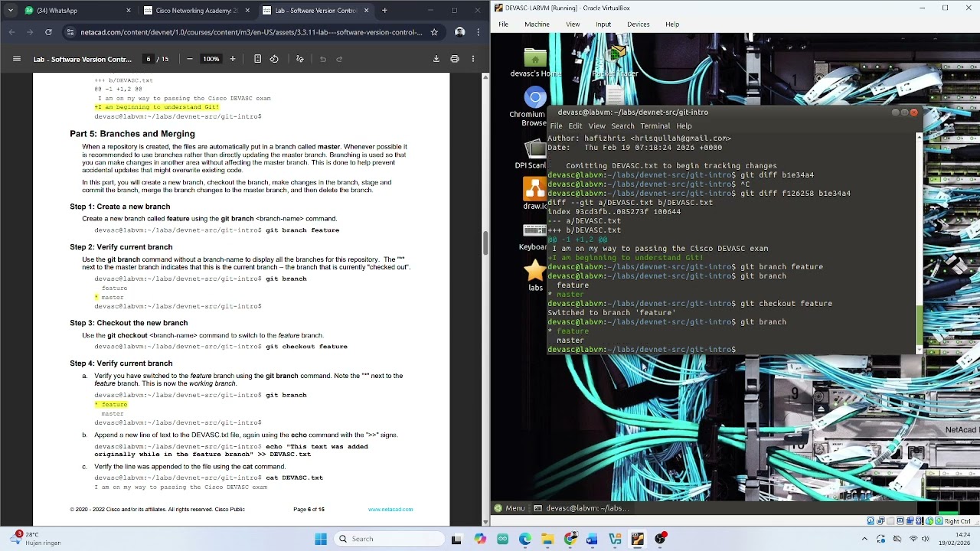Switch to Cisco Networking Academy tab
Screen dimensions: 980x551
coord(196,11)
